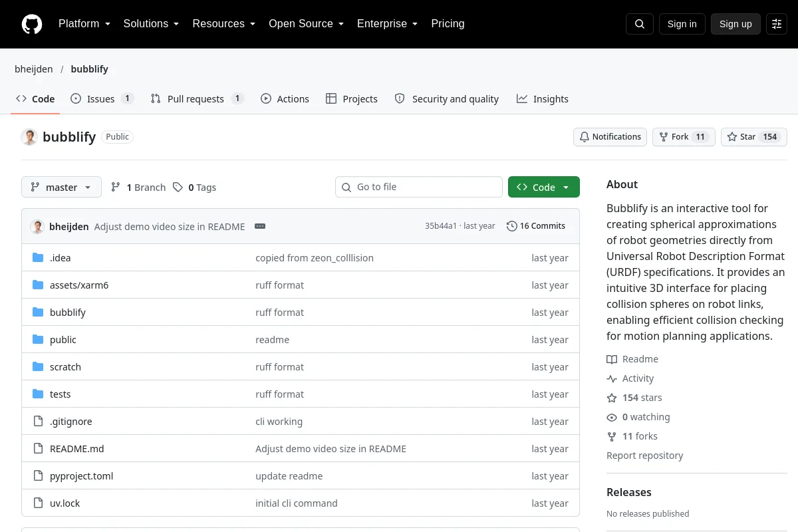Screen dimensions: 798x532
Task: Expand the Resources menu
Action: (223, 24)
